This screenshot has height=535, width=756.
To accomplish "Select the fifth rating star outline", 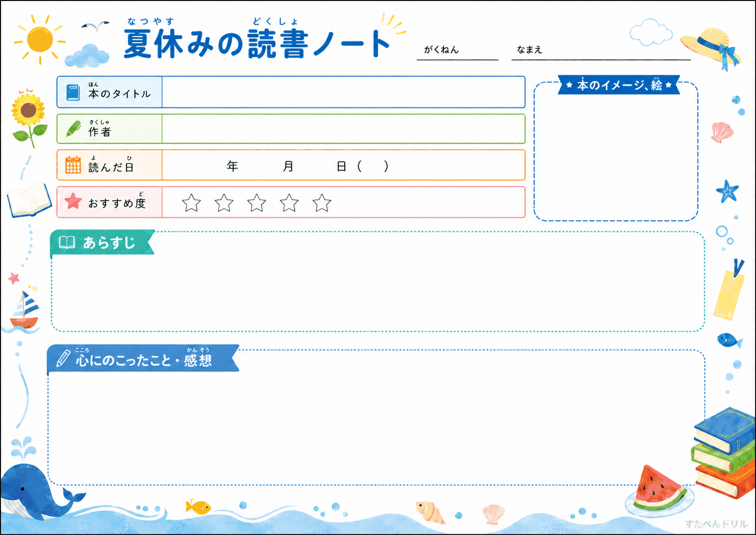I will click(x=322, y=203).
